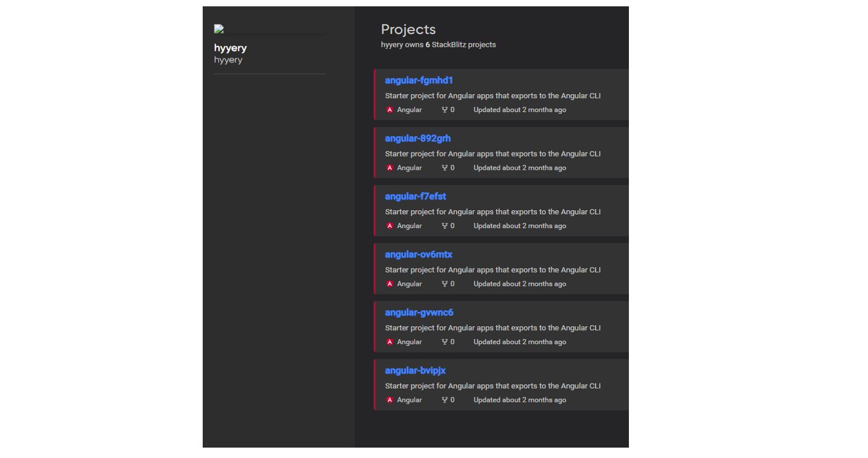The width and height of the screenshot is (868, 458).
Task: Click the Angular framework label on angular-892grh
Action: [x=409, y=168]
